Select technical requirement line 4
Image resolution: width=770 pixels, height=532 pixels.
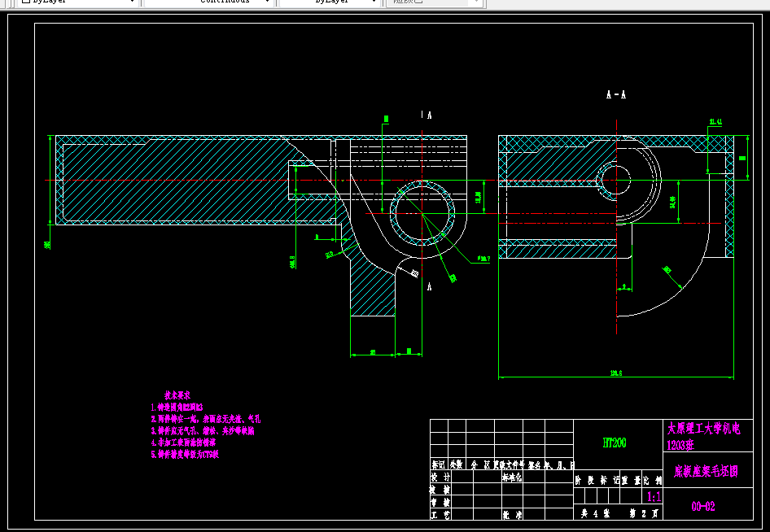(x=183, y=443)
